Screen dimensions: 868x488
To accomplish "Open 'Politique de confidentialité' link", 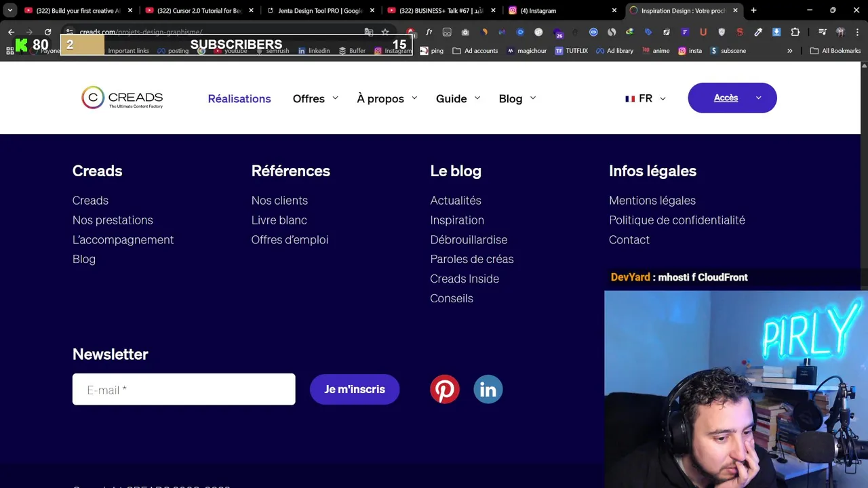I will pyautogui.click(x=677, y=220).
